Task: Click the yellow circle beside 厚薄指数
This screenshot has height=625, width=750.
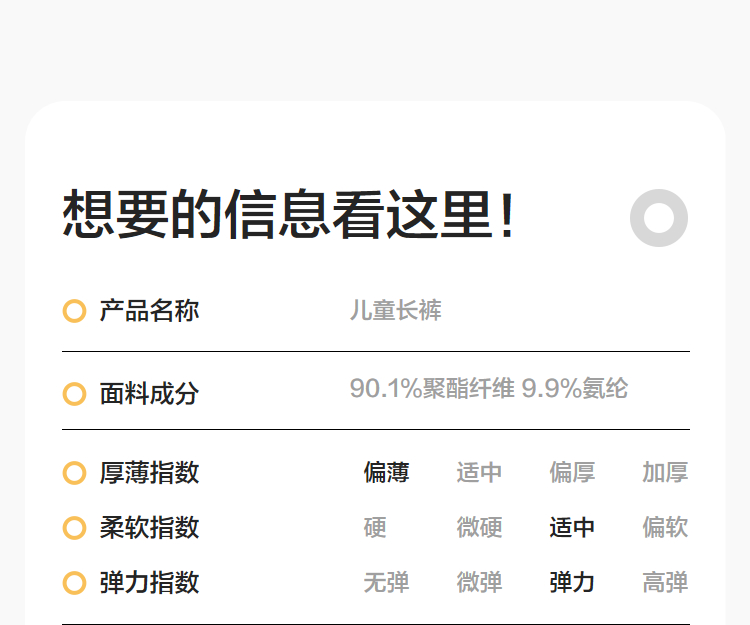Action: click(x=74, y=472)
